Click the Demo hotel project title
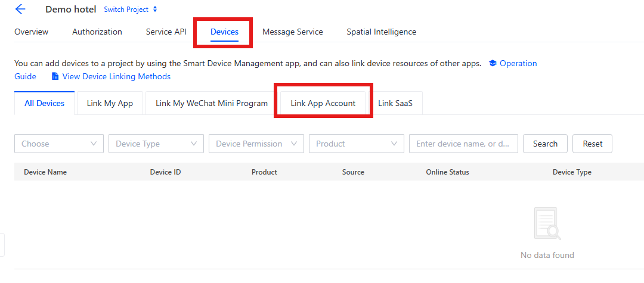644x283 pixels. tap(70, 9)
